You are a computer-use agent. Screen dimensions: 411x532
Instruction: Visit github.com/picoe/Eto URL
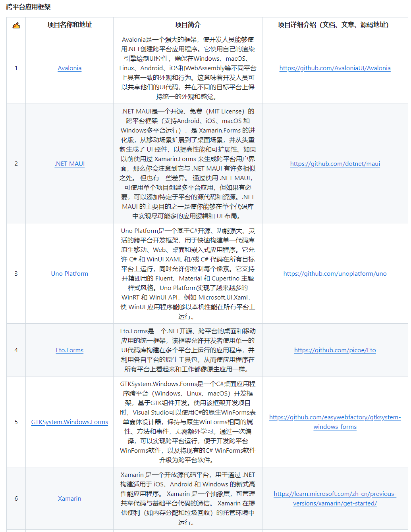(335, 350)
